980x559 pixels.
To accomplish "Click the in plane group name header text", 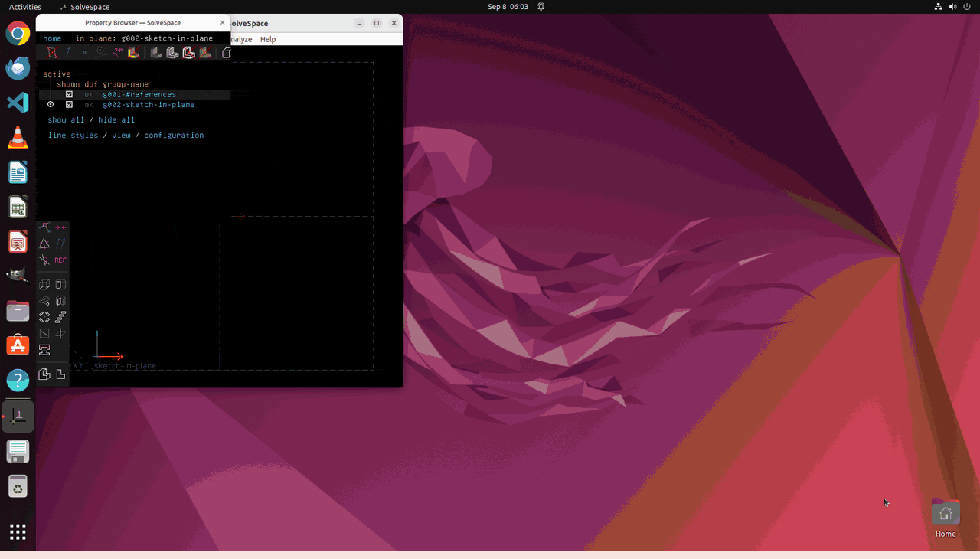I will (167, 38).
